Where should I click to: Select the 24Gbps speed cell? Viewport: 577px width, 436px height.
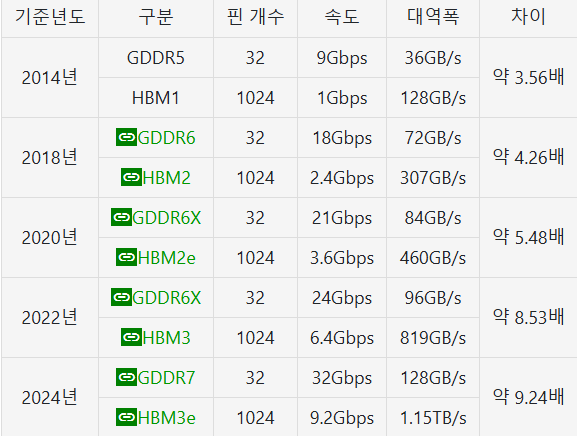(342, 298)
